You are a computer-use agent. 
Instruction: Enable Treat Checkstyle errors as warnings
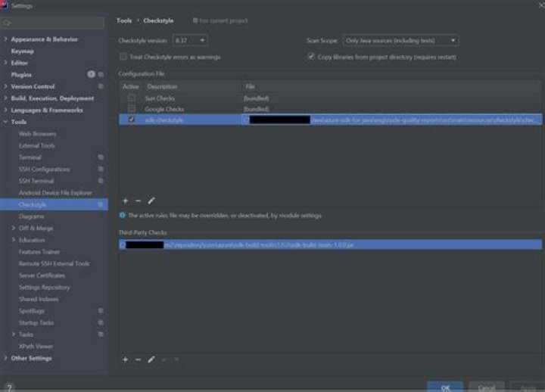tap(123, 57)
